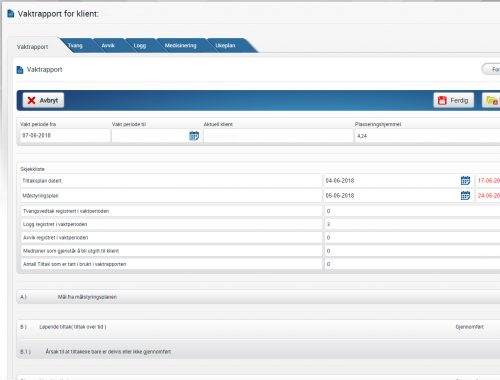
Task: Open the Logg tab
Action: pos(140,45)
